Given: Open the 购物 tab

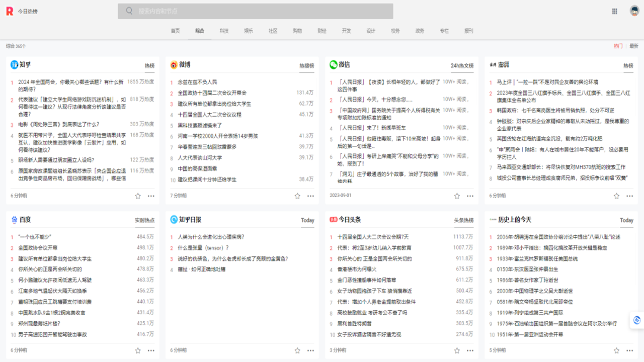Looking at the screenshot, I should [x=297, y=31].
